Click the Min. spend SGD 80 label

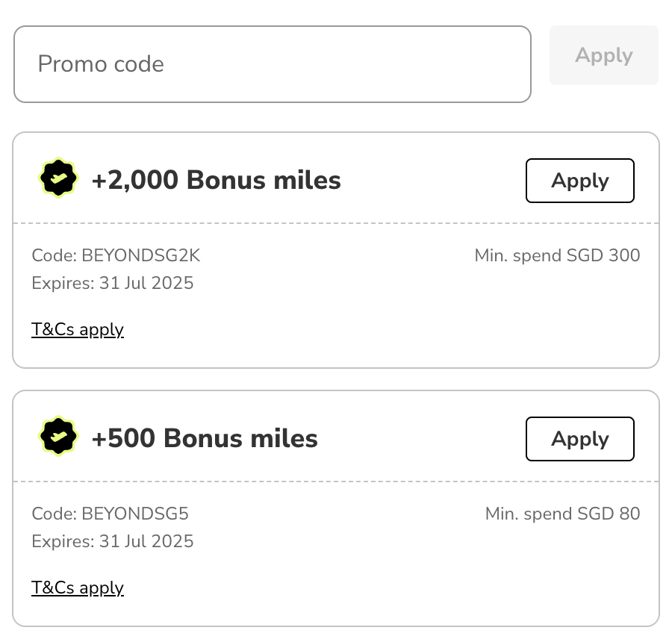(x=562, y=514)
